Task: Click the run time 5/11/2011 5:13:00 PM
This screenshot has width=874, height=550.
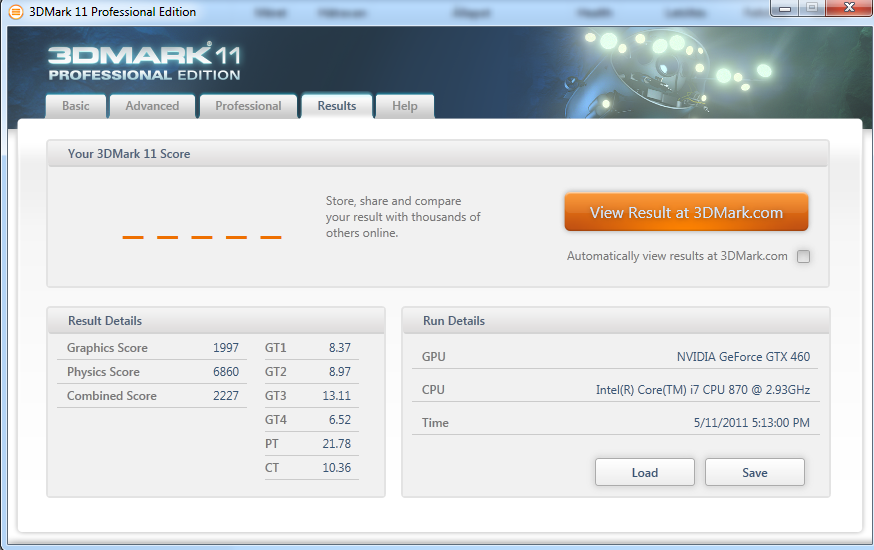Action: [751, 422]
